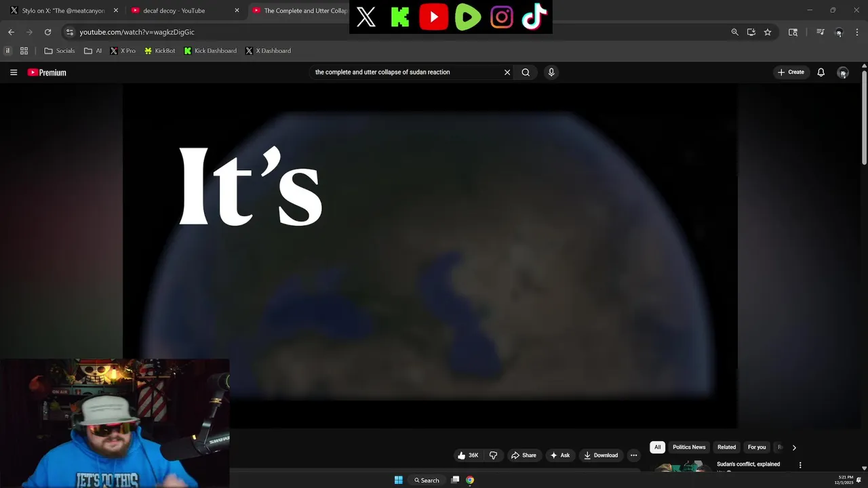Toggle tab groups icon in bookmarks bar
Image resolution: width=868 pixels, height=488 pixels.
pyautogui.click(x=7, y=51)
